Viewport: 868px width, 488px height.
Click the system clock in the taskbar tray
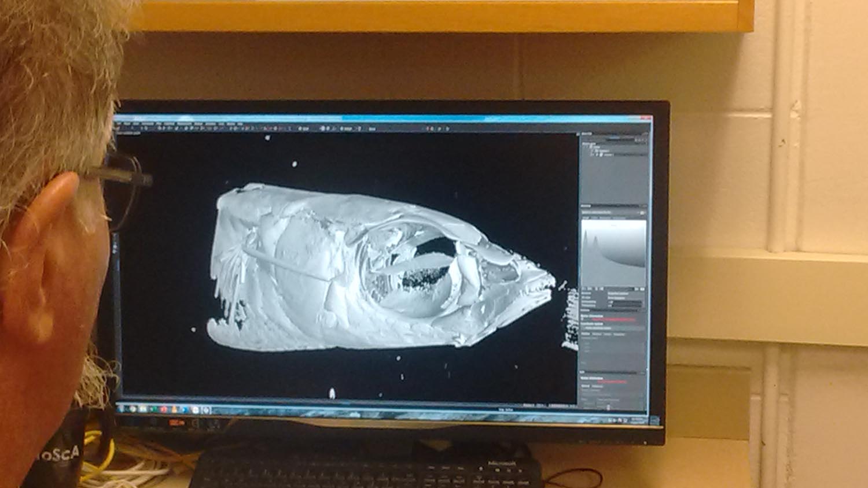(x=638, y=420)
